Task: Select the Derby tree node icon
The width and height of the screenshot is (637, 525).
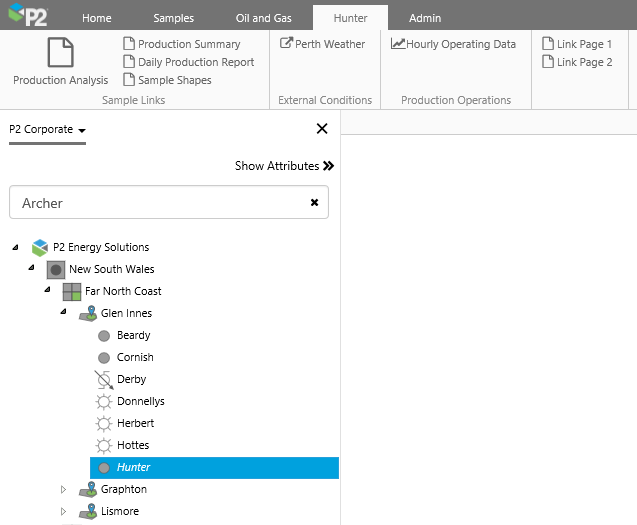Action: click(104, 379)
